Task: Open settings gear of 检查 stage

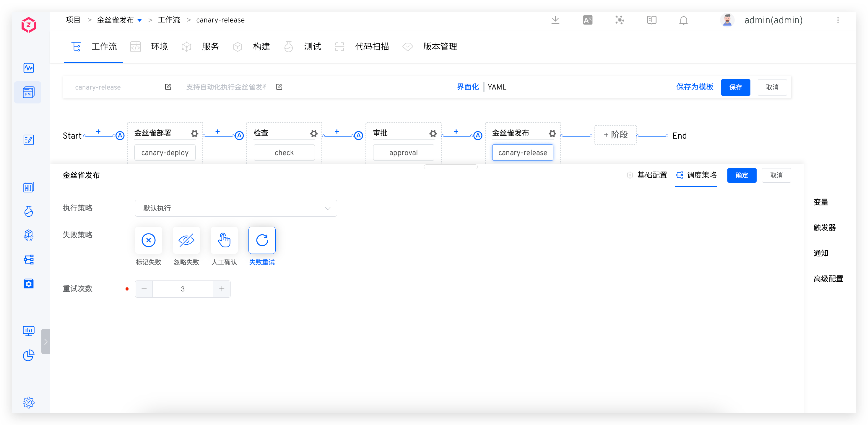Action: point(314,134)
